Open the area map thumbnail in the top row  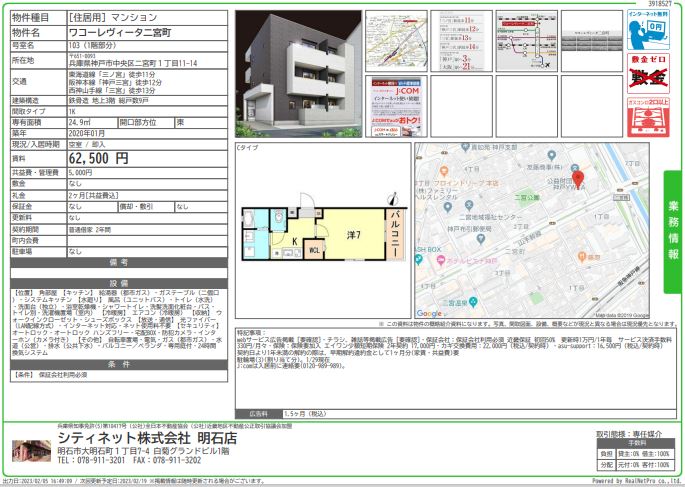pyautogui.click(x=396, y=41)
